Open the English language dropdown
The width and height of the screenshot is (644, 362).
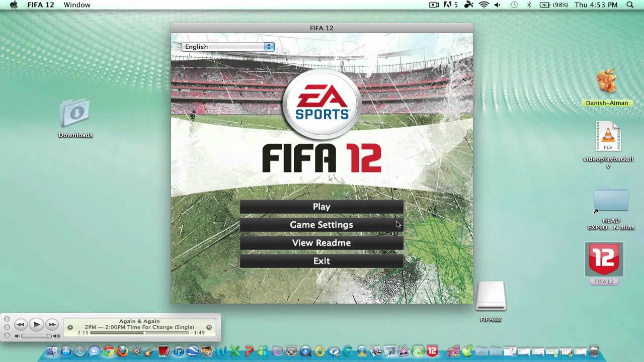(x=228, y=47)
